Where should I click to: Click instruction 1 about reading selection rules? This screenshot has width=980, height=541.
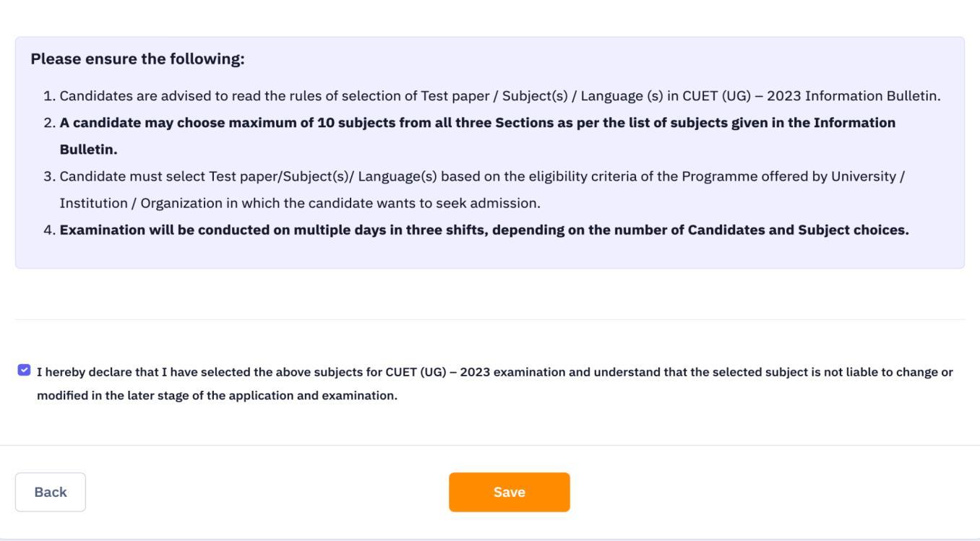[x=500, y=96]
